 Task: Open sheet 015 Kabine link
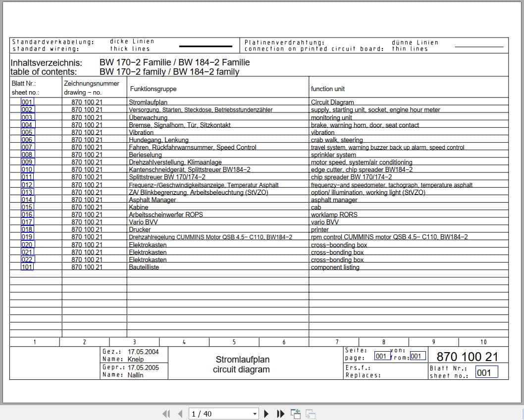pyautogui.click(x=27, y=207)
